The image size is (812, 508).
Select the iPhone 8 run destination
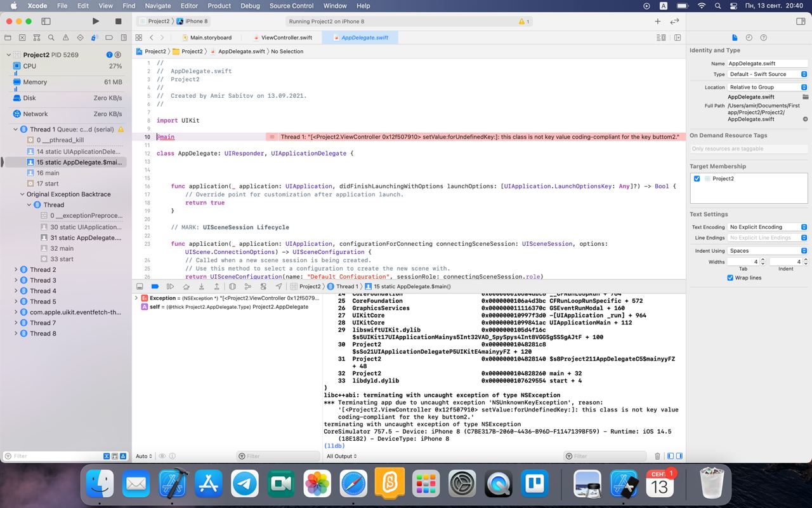tap(192, 21)
